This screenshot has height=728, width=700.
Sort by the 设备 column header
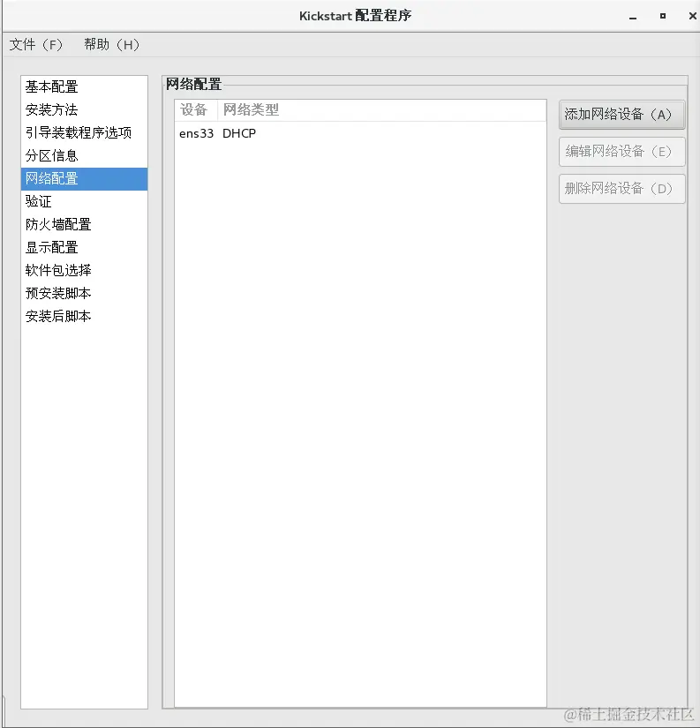(196, 110)
